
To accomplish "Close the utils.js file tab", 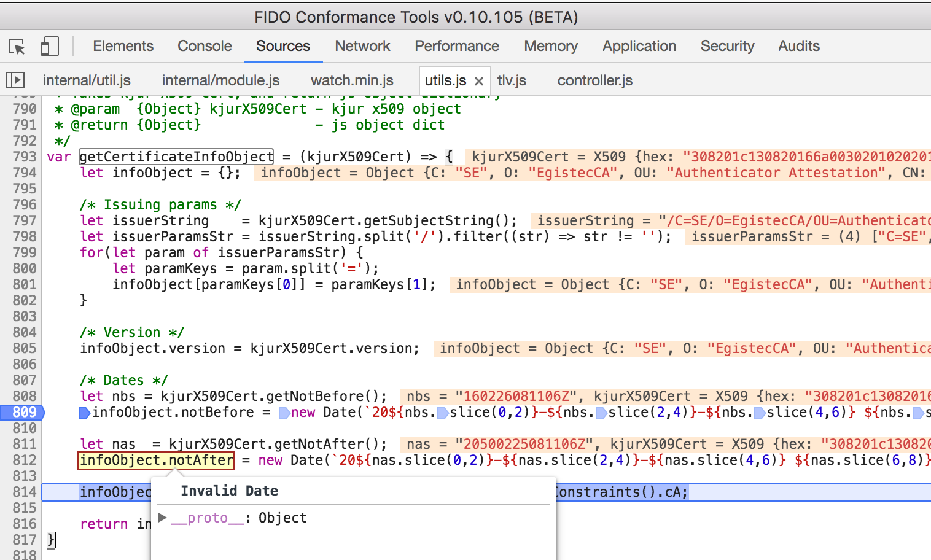I will [x=479, y=81].
